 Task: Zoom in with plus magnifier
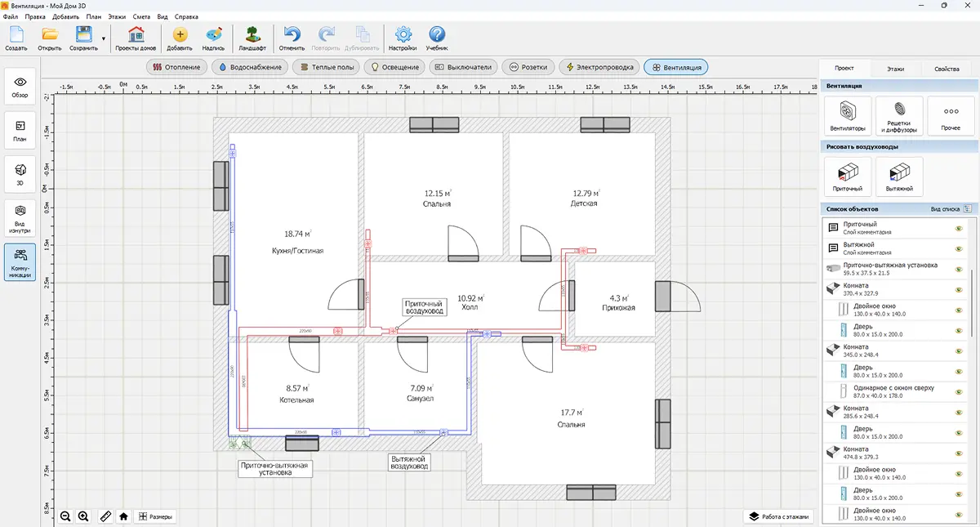tap(83, 516)
